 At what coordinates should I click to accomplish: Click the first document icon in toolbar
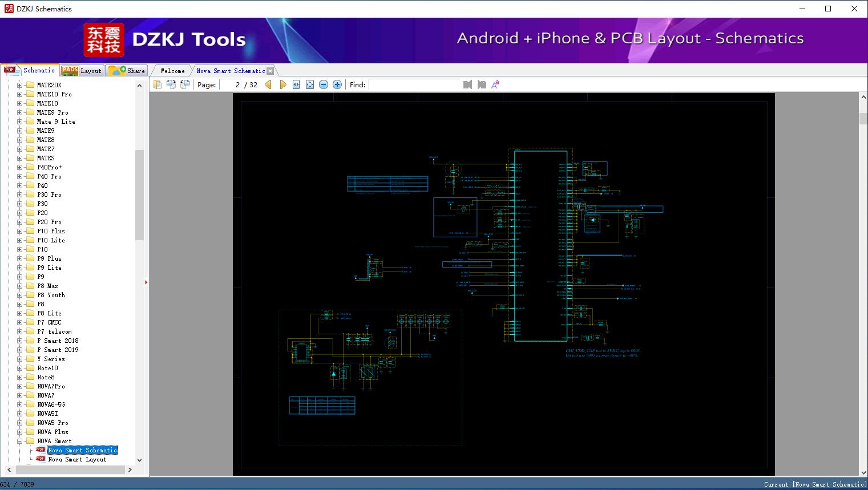pos(158,84)
